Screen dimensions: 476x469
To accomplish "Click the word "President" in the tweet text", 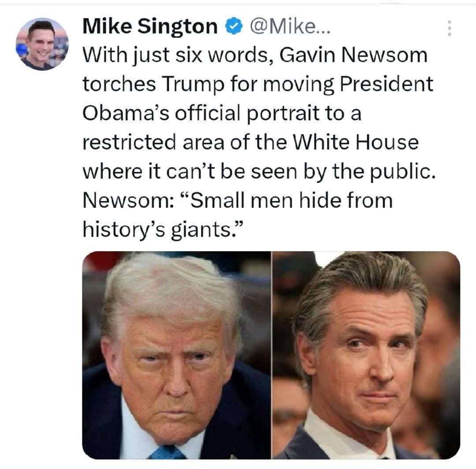I will [x=386, y=84].
